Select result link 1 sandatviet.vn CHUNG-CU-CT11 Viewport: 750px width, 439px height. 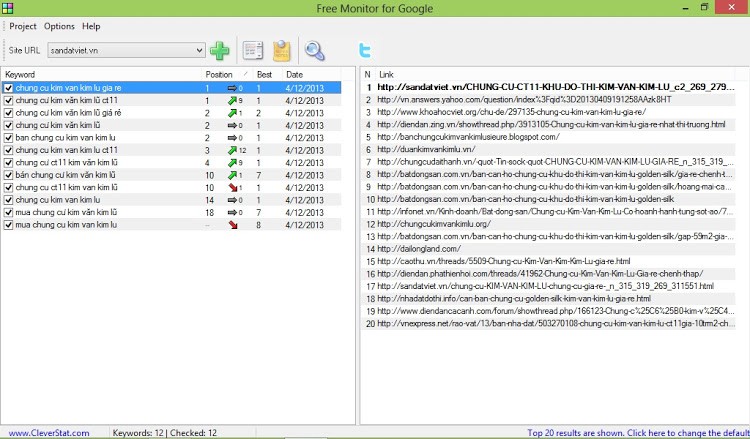pos(555,87)
